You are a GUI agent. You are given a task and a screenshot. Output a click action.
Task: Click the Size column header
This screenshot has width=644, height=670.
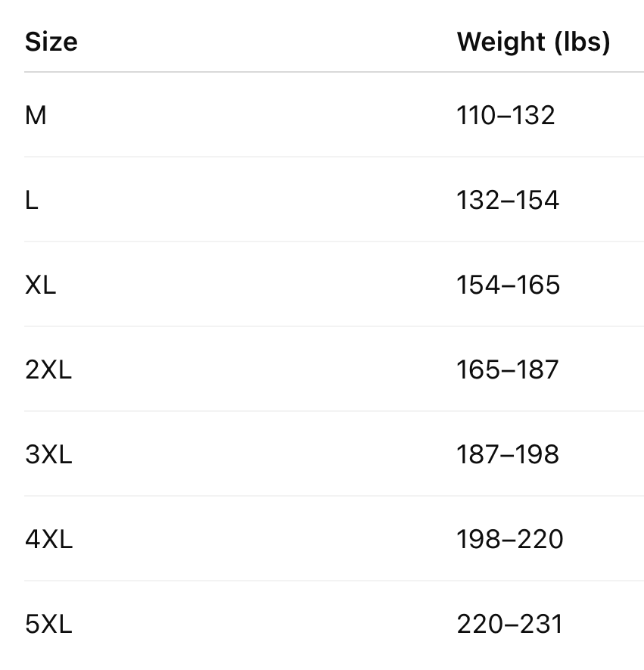point(51,42)
